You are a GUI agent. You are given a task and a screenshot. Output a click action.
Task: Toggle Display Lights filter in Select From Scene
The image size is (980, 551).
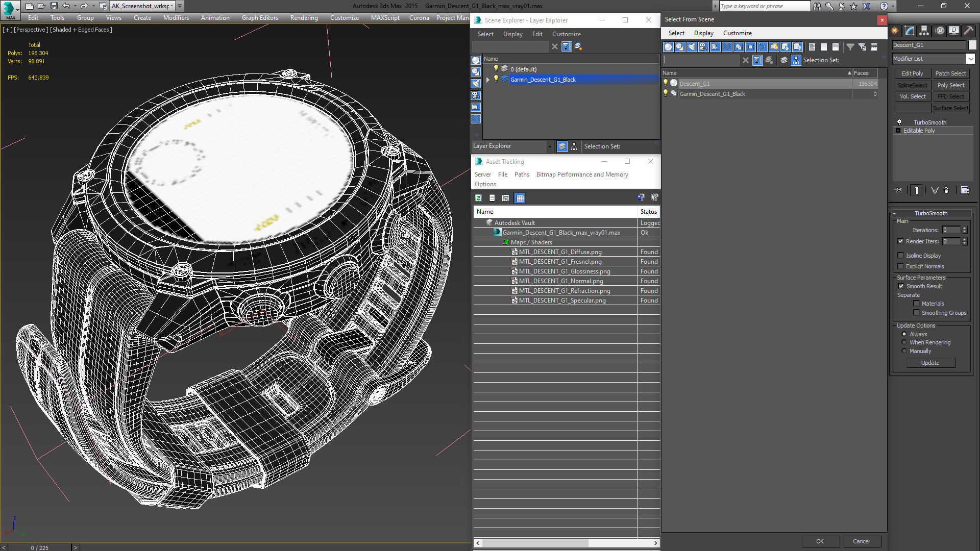(x=692, y=47)
